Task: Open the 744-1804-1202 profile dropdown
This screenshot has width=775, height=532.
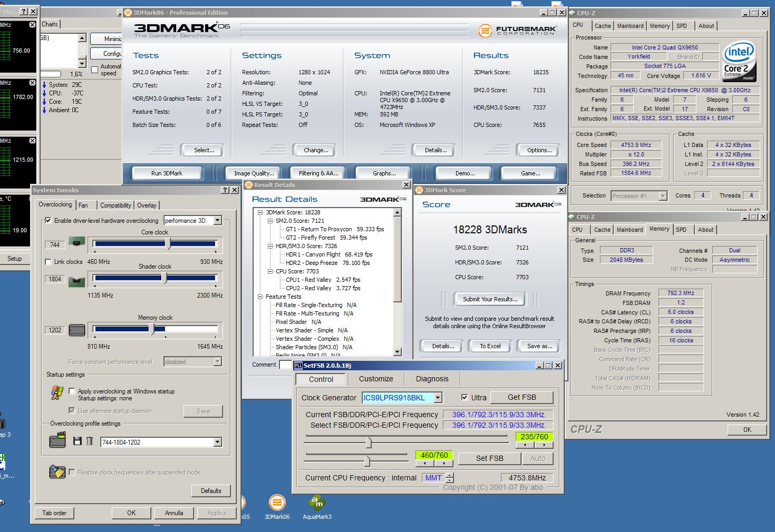Action: tap(217, 442)
